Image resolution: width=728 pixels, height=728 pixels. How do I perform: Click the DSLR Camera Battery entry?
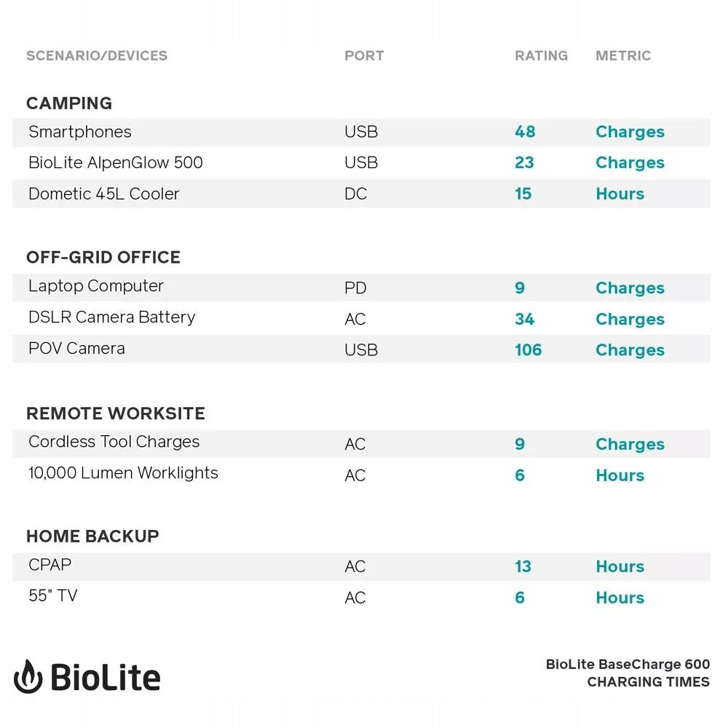coord(112,317)
